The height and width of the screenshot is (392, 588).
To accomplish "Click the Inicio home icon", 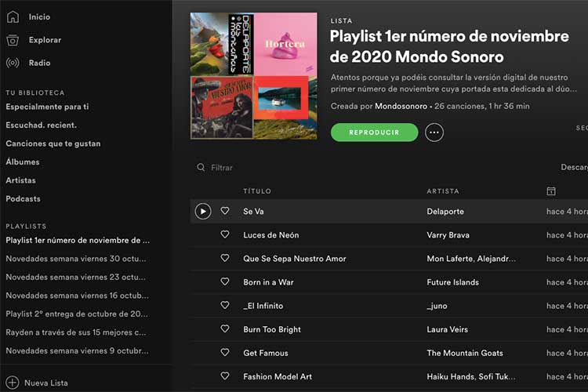I will pyautogui.click(x=13, y=16).
